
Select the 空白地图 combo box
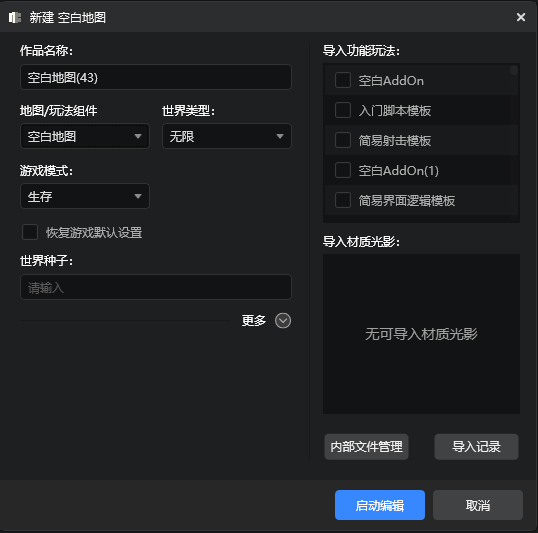click(x=85, y=136)
